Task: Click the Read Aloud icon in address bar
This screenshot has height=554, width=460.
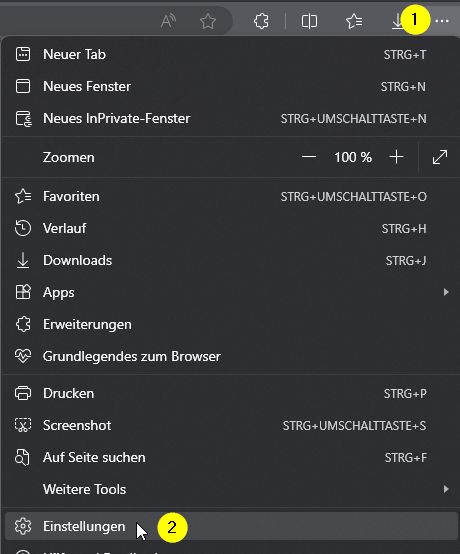Action: [168, 21]
